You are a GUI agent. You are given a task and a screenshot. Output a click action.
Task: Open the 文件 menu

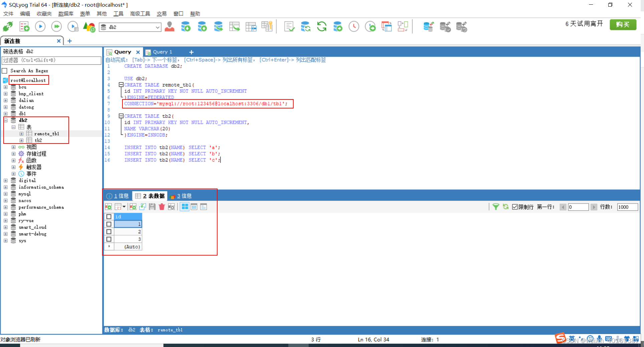click(x=8, y=14)
